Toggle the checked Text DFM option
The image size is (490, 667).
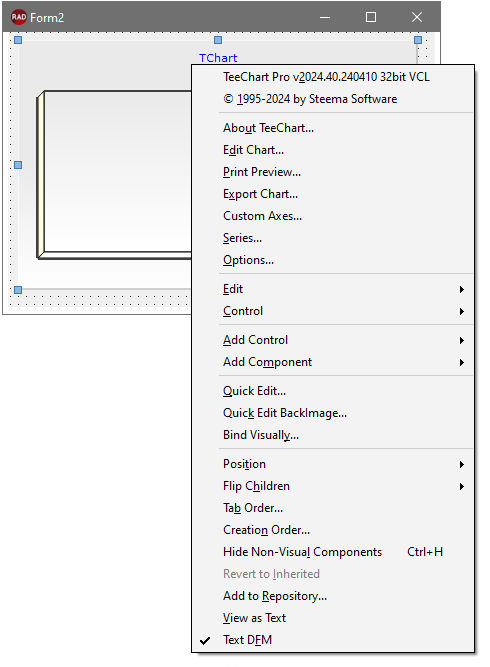[333, 640]
